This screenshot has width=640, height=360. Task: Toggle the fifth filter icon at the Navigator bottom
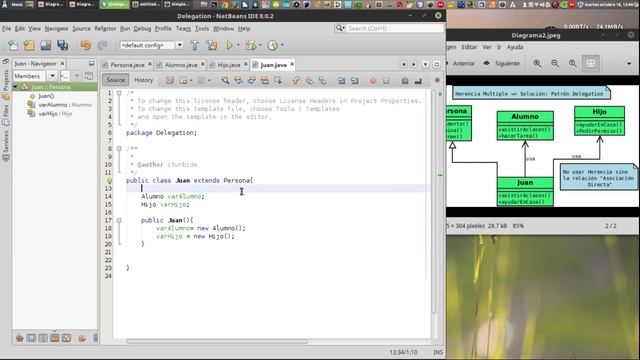[x=67, y=338]
